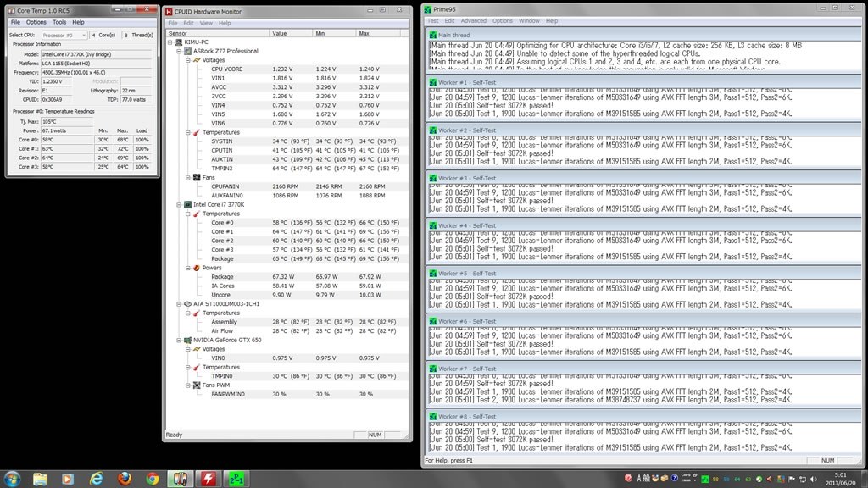
Task: Click the Worker #2 - Self-Test title bar
Action: [643, 130]
